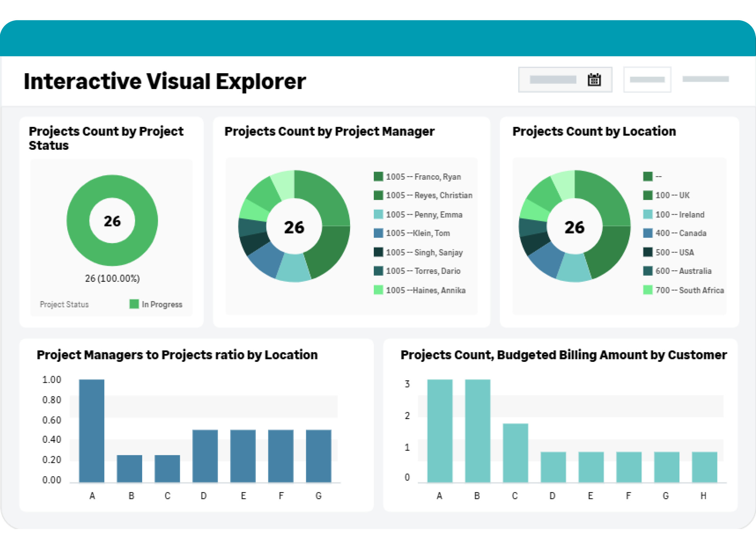Click the white outlined button near header
Screen dimensions: 756x549
pyautogui.click(x=647, y=80)
